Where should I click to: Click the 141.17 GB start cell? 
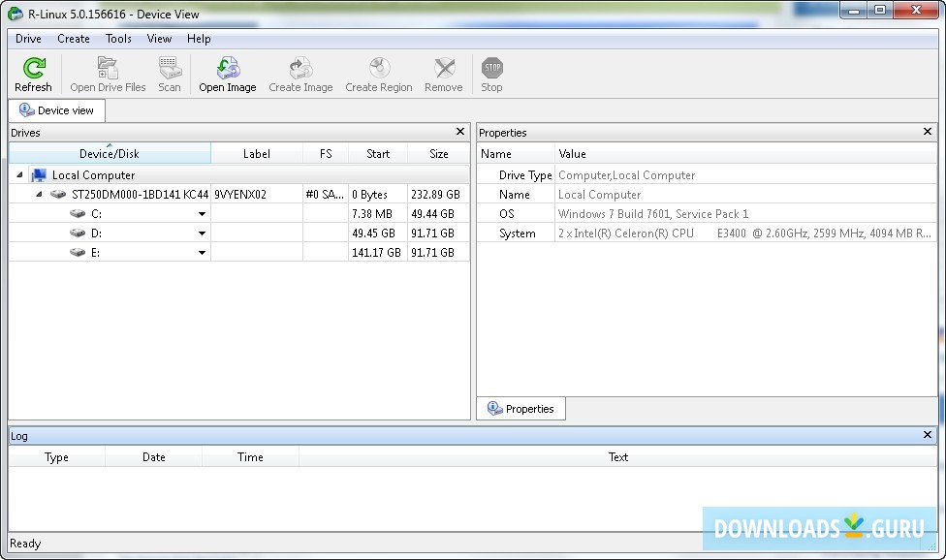[378, 252]
